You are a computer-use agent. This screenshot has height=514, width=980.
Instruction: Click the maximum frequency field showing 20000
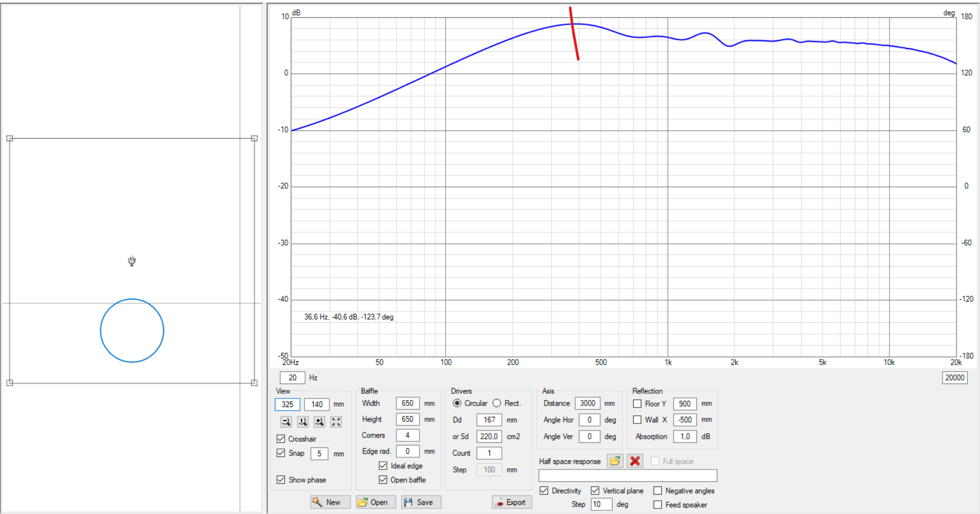(x=954, y=378)
